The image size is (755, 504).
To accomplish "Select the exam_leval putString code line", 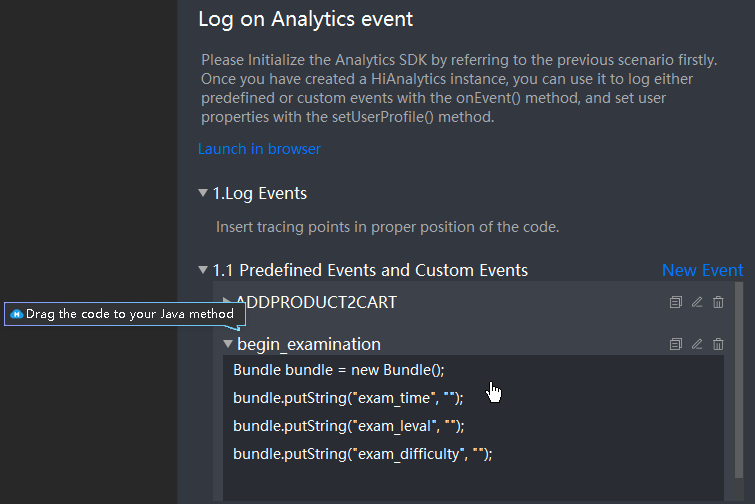I will click(349, 426).
